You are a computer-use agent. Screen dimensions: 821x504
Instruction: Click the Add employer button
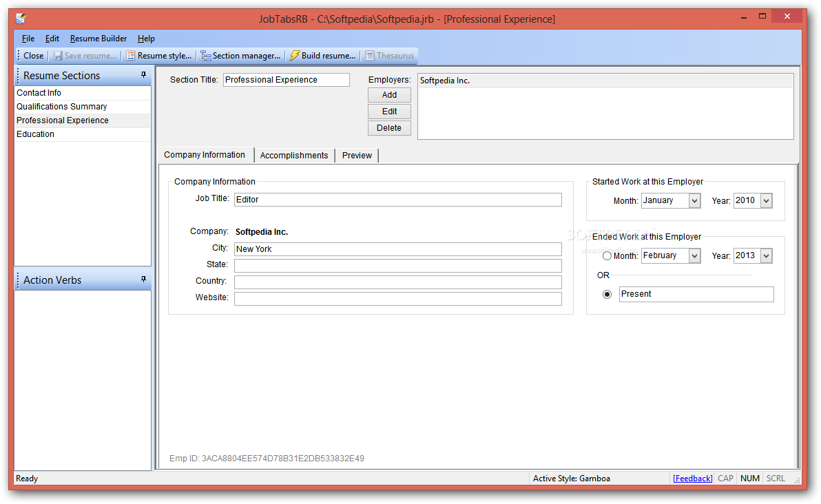click(x=389, y=95)
